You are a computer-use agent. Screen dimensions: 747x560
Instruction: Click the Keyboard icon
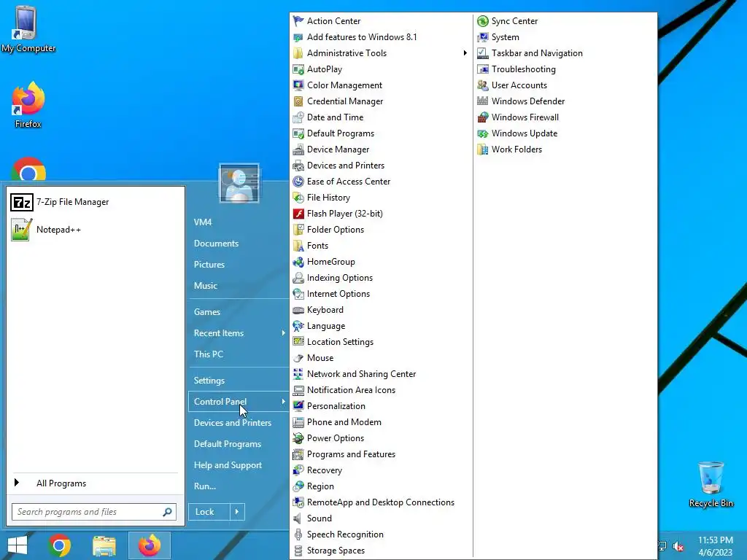tap(298, 310)
